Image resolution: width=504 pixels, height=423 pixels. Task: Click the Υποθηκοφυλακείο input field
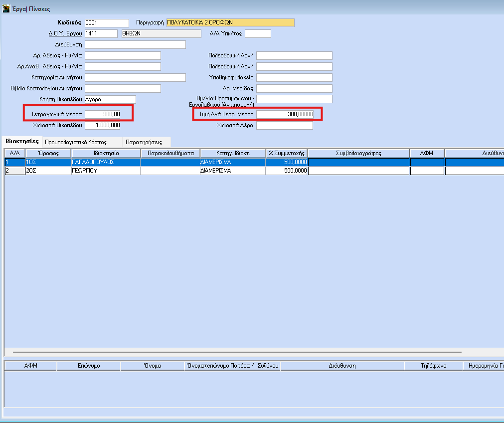point(294,77)
